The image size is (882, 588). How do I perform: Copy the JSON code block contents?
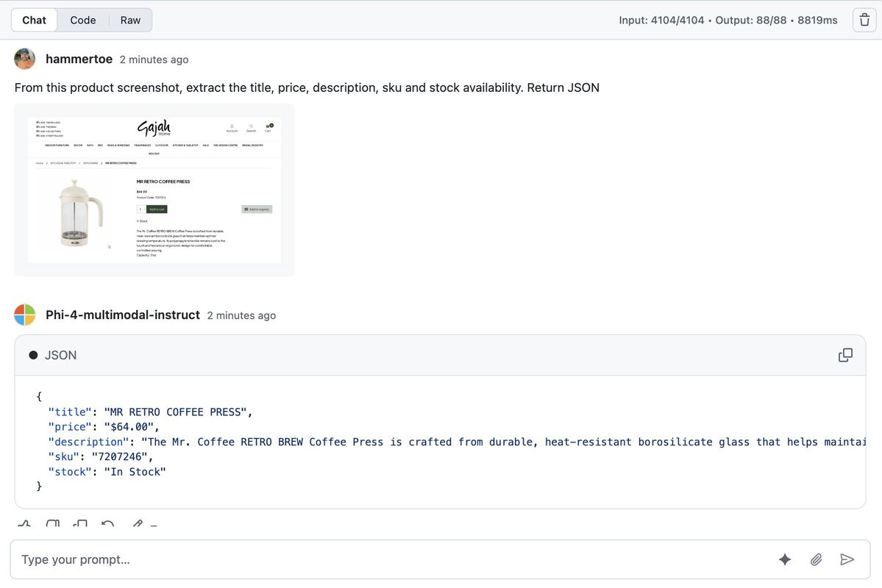click(845, 355)
